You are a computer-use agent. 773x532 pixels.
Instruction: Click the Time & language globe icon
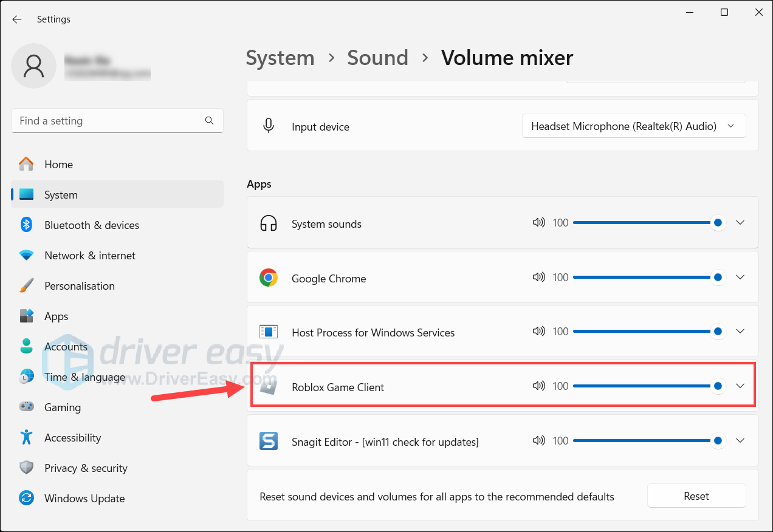tap(26, 377)
